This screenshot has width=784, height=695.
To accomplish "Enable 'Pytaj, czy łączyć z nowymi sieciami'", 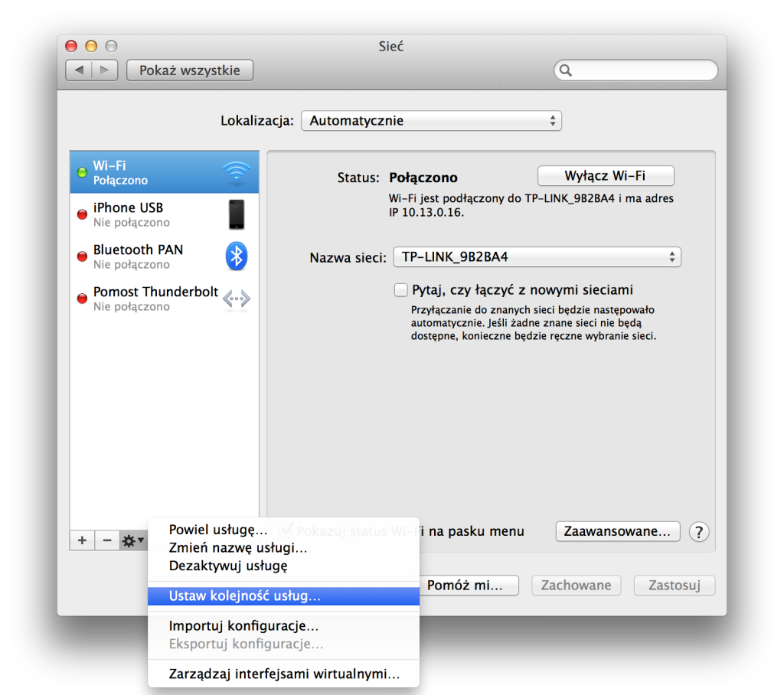I will click(400, 290).
